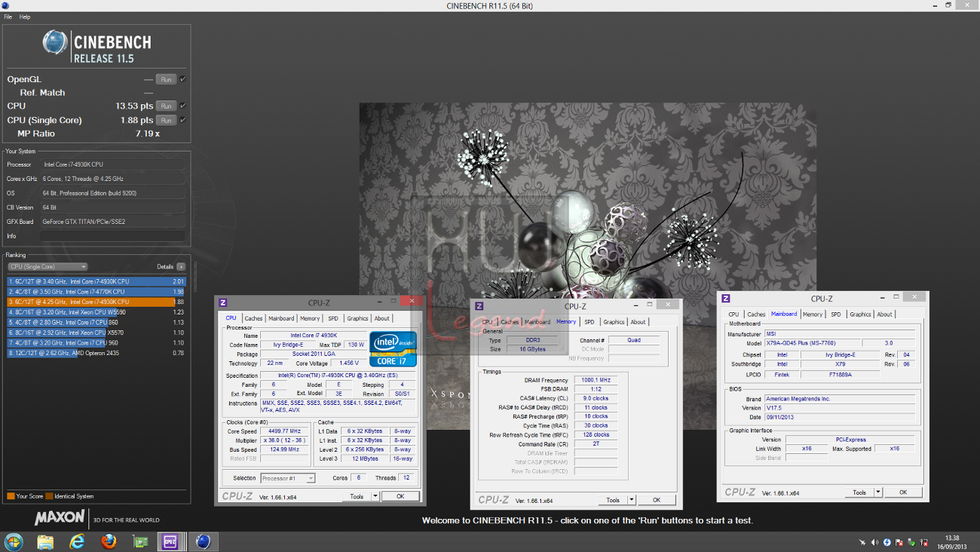This screenshot has width=980, height=552.
Task: Click the GFX Board field GeForce GTX TITAN
Action: pos(113,222)
